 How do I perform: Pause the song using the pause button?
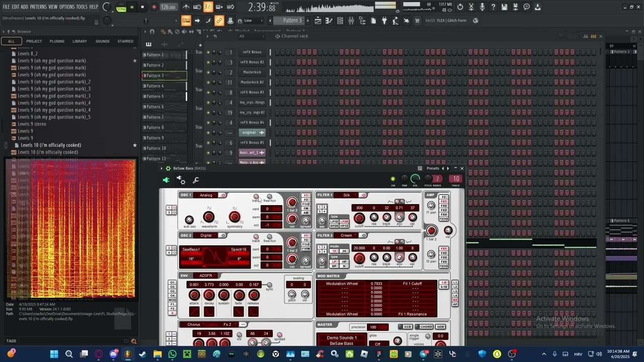132,7
